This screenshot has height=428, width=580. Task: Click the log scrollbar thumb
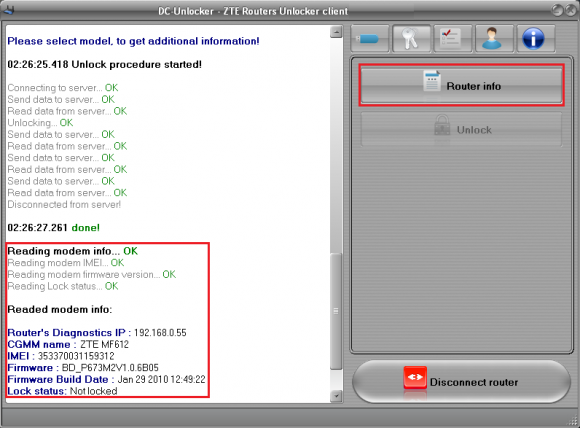[x=336, y=311]
